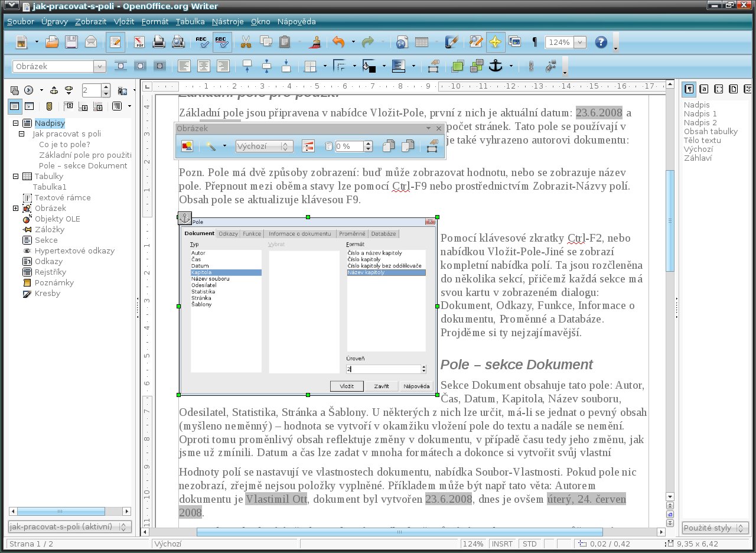Image resolution: width=756 pixels, height=553 pixels.
Task: Open the Formát menu
Action: point(155,22)
